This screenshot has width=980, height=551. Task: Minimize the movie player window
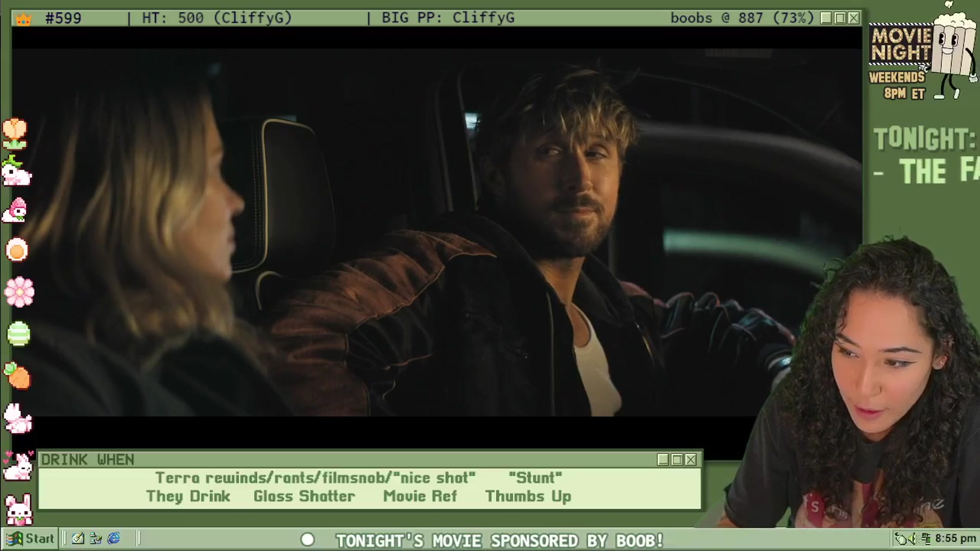click(x=826, y=18)
